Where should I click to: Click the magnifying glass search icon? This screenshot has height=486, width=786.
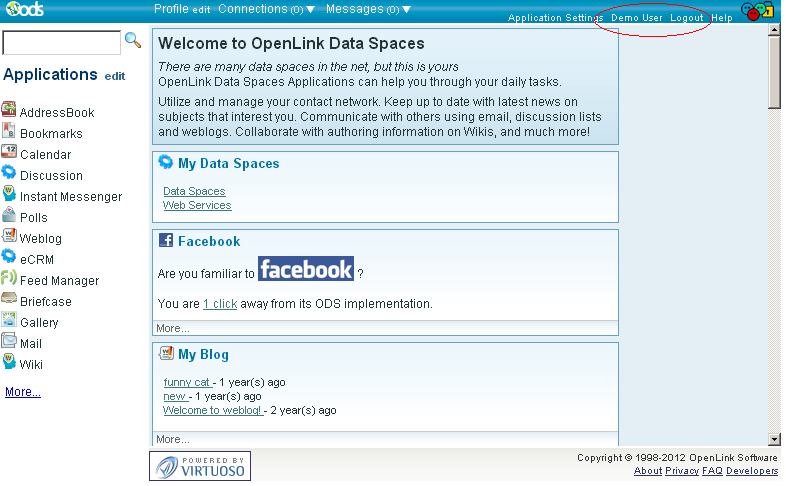coord(132,41)
